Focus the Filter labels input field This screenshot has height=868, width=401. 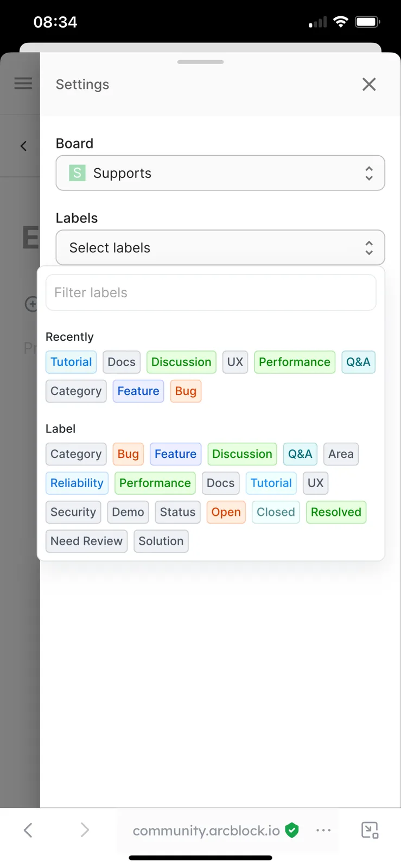tap(211, 292)
